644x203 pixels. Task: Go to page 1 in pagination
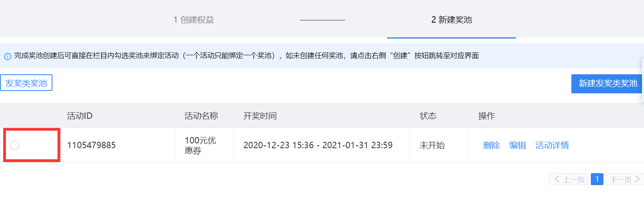(597, 179)
